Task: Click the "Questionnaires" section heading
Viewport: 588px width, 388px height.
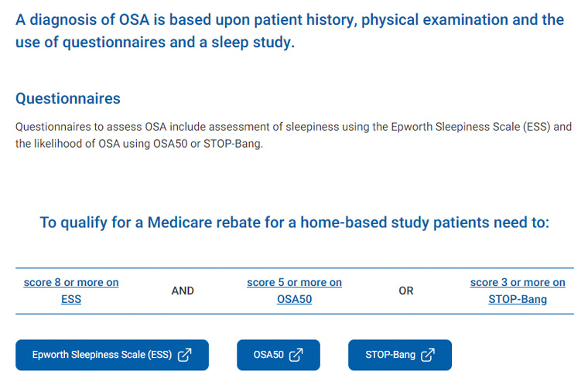Action: click(x=68, y=99)
